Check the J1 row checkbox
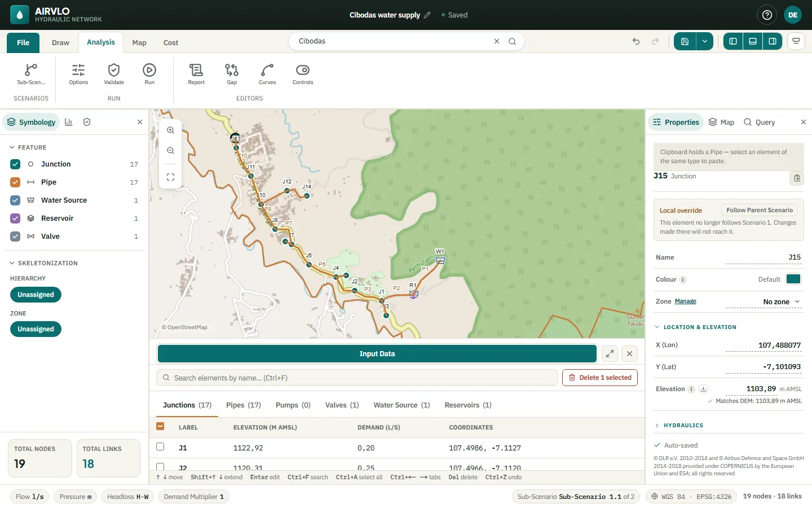The height and width of the screenshot is (508, 812). click(160, 447)
